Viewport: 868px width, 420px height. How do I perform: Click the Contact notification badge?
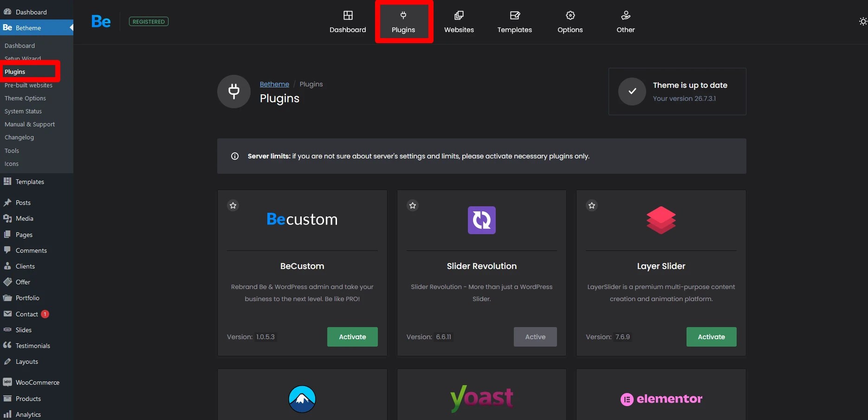point(45,314)
